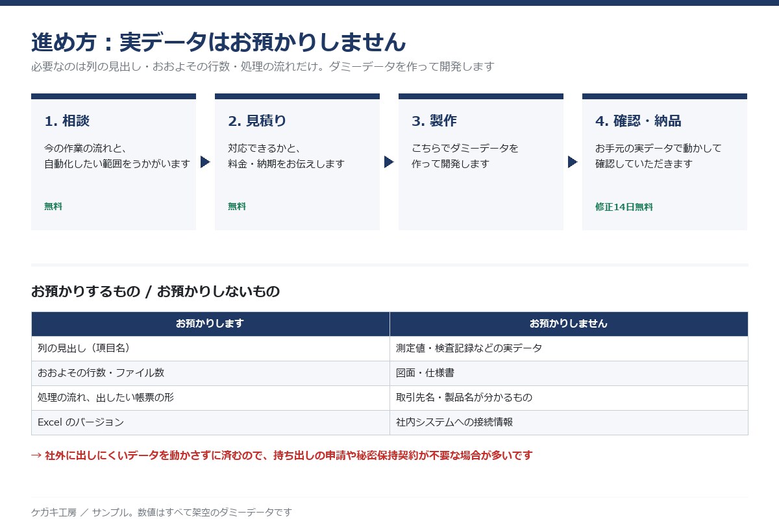Image resolution: width=779 pixels, height=532 pixels.
Task: Click the 無料 label under 1. 相談
Action: [x=53, y=206]
